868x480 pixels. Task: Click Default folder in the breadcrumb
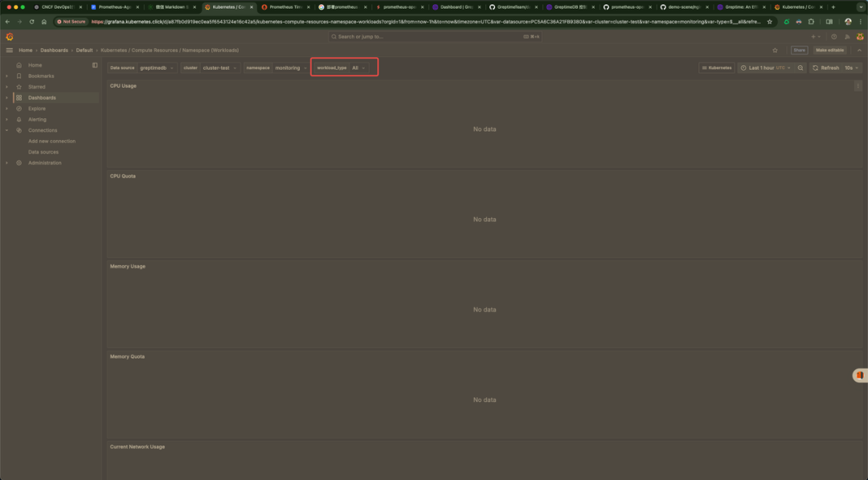[84, 50]
